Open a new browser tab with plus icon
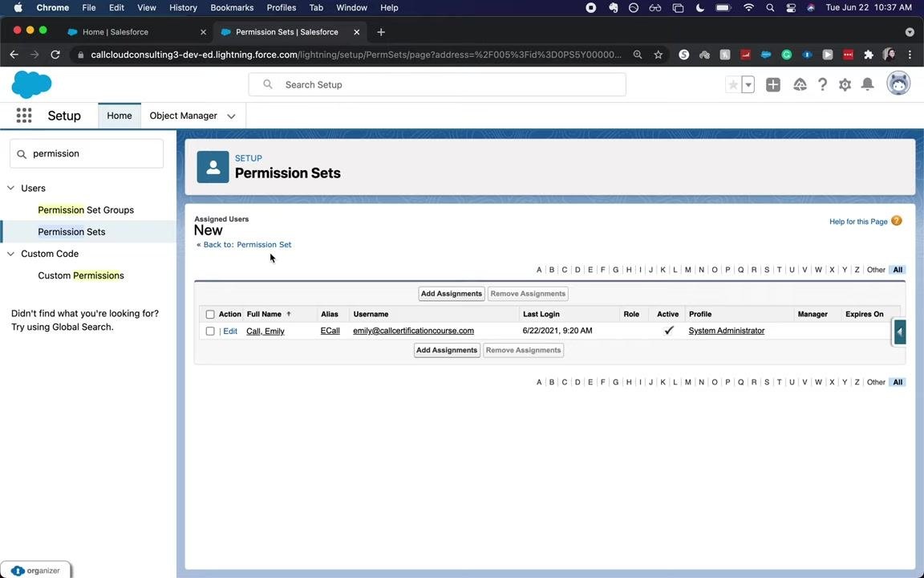Screen dimensions: 924x578 [x=381, y=32]
